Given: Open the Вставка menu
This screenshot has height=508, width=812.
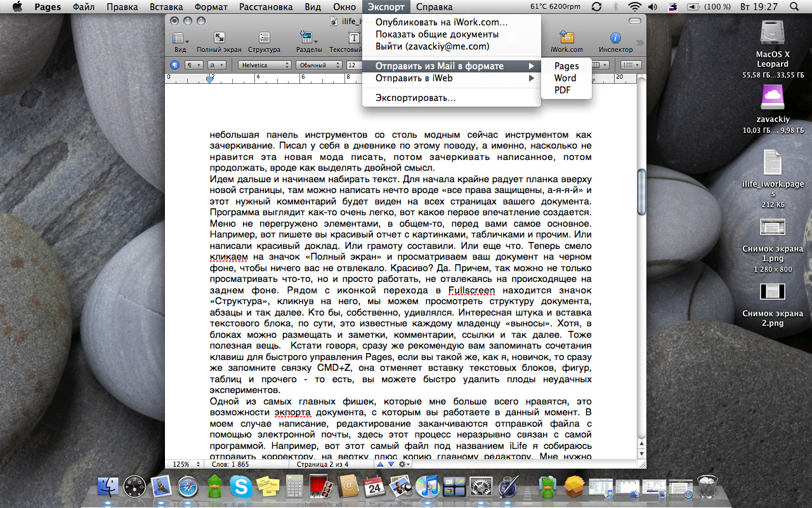Looking at the screenshot, I should tap(166, 7).
